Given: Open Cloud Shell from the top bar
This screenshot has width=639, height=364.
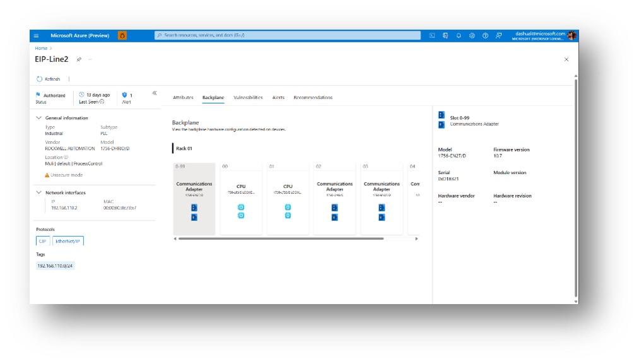Looking at the screenshot, I should point(431,35).
